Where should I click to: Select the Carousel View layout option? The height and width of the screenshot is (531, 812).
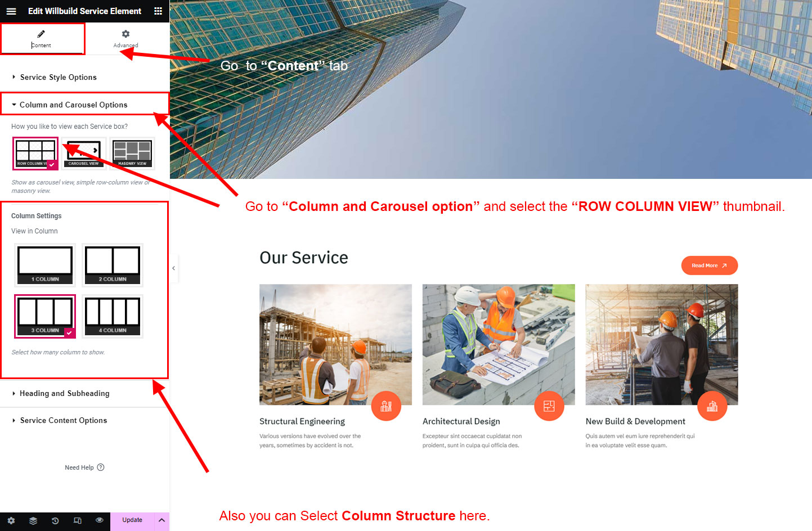click(84, 153)
